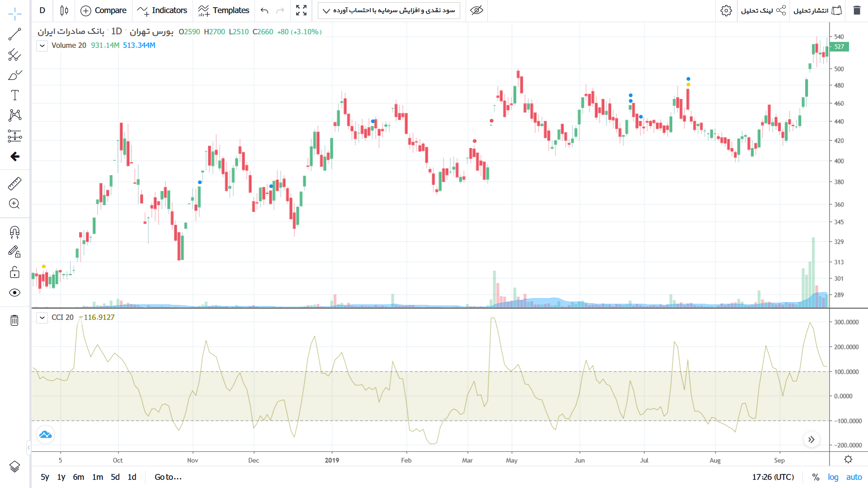Viewport: 868px width, 488px height.
Task: Open the price adjustment dropdown
Action: coord(389,10)
